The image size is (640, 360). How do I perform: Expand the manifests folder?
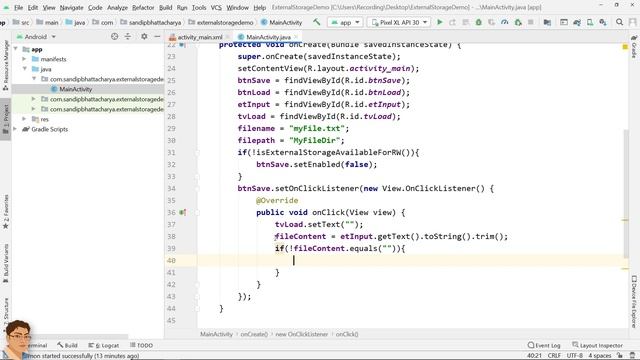coord(24,59)
